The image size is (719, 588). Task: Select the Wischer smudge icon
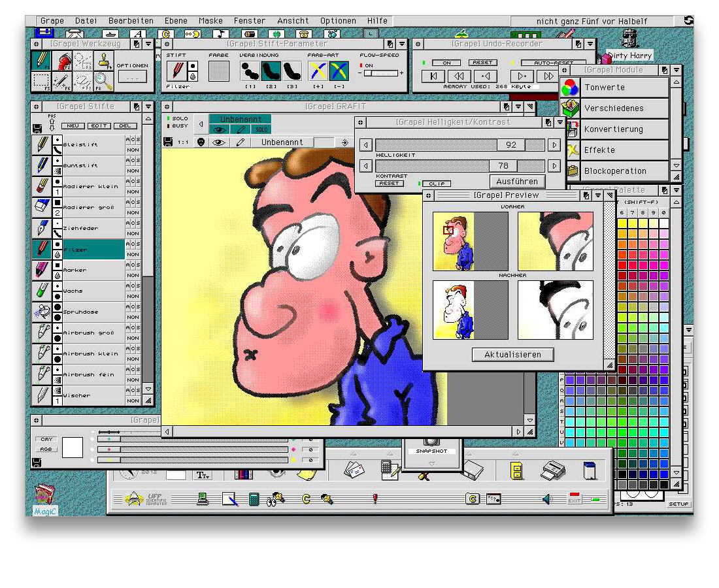click(42, 395)
